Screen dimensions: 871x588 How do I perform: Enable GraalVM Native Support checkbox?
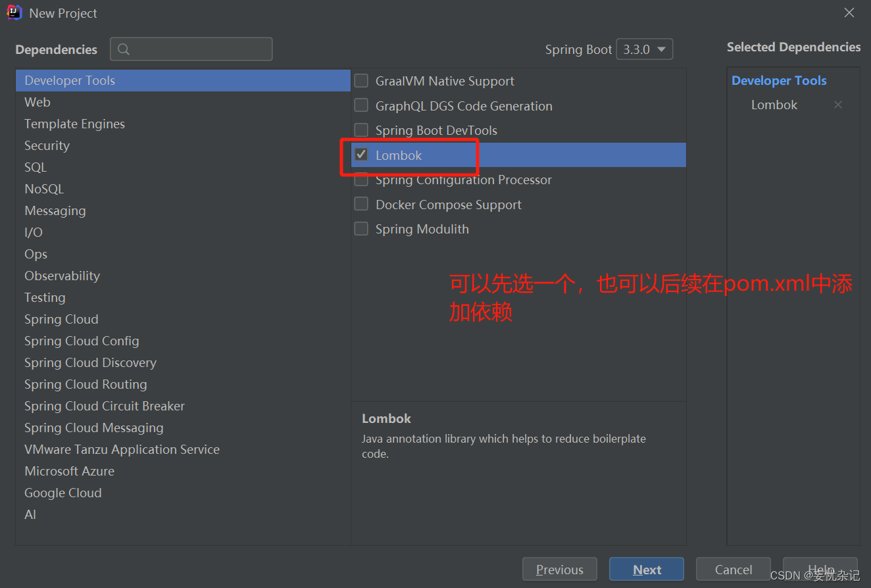point(361,81)
